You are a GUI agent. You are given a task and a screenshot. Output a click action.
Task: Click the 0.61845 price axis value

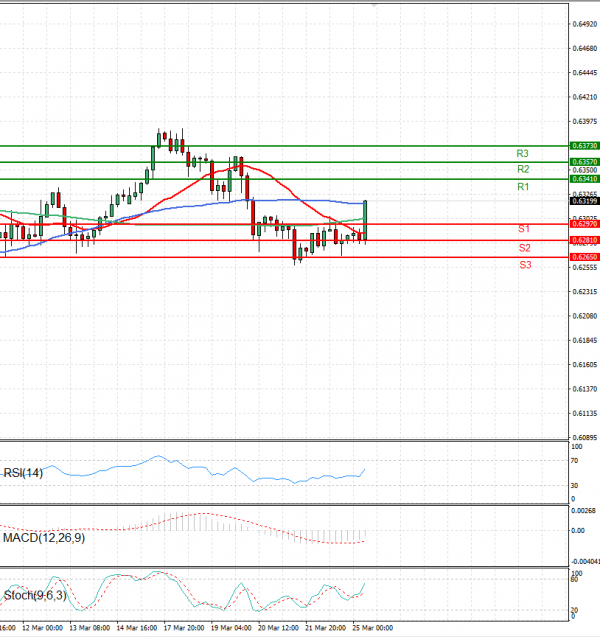pyautogui.click(x=585, y=340)
